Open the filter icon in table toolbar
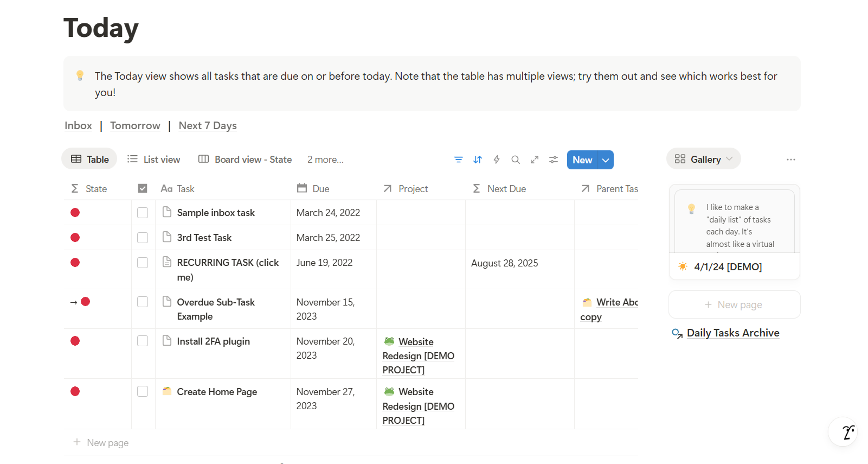The height and width of the screenshot is (464, 868). pos(458,160)
